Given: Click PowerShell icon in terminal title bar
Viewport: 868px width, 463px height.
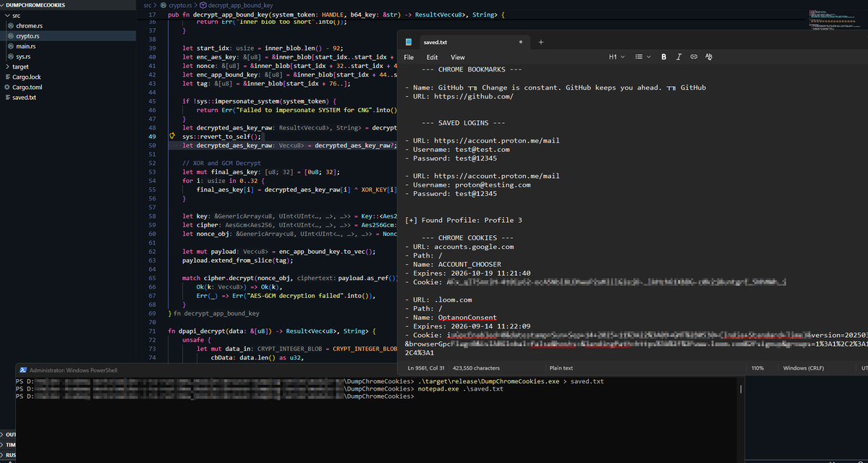Looking at the screenshot, I should click(x=23, y=369).
